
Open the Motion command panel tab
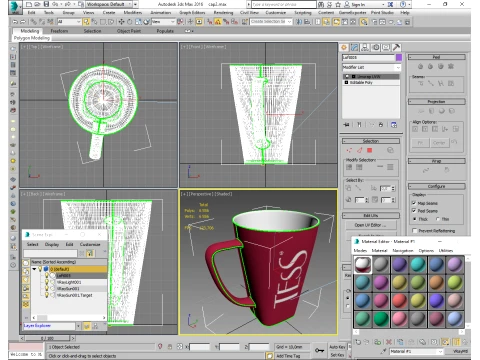[x=376, y=47]
